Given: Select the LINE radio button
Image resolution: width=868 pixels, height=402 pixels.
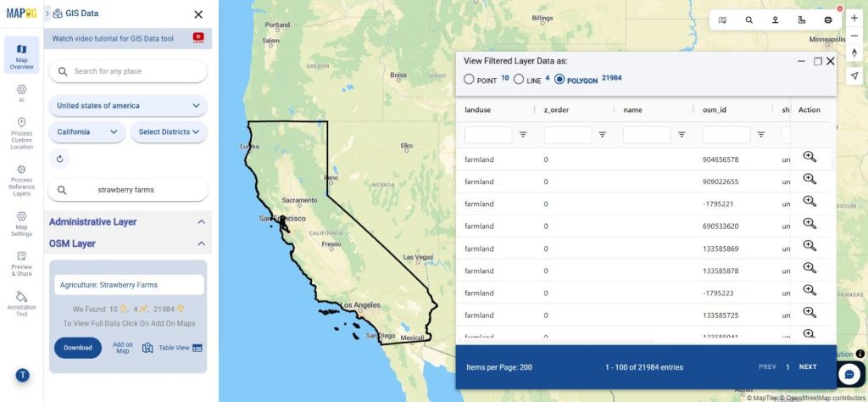Looking at the screenshot, I should [x=520, y=79].
